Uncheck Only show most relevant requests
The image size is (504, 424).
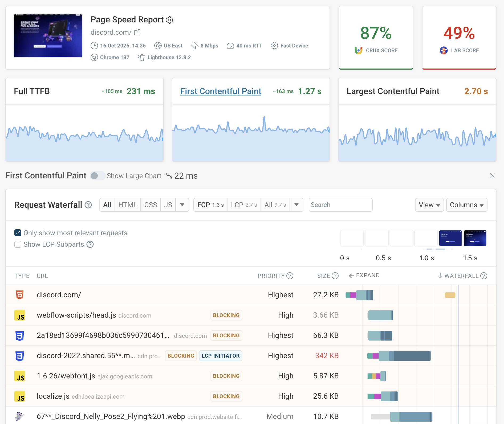[x=18, y=233]
